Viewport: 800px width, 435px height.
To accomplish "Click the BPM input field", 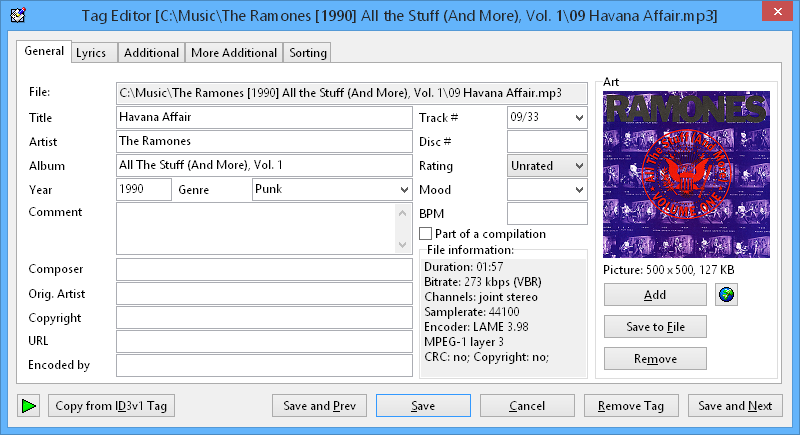I will 547,214.
